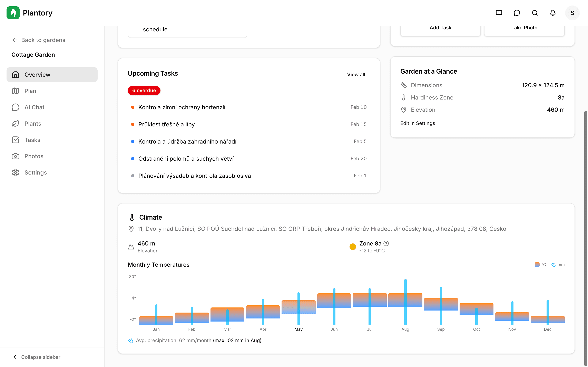Click the search magnifier icon
This screenshot has height=367, width=588.
coord(535,13)
